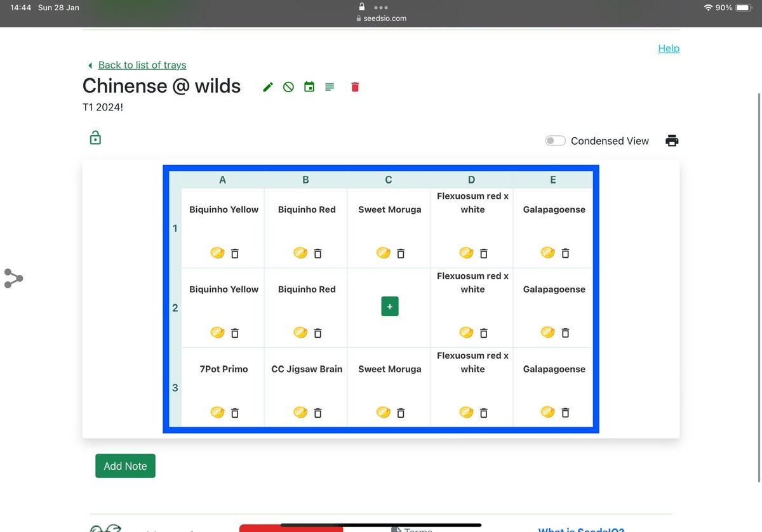Click row header 3
This screenshot has height=532, width=762.
pos(175,387)
